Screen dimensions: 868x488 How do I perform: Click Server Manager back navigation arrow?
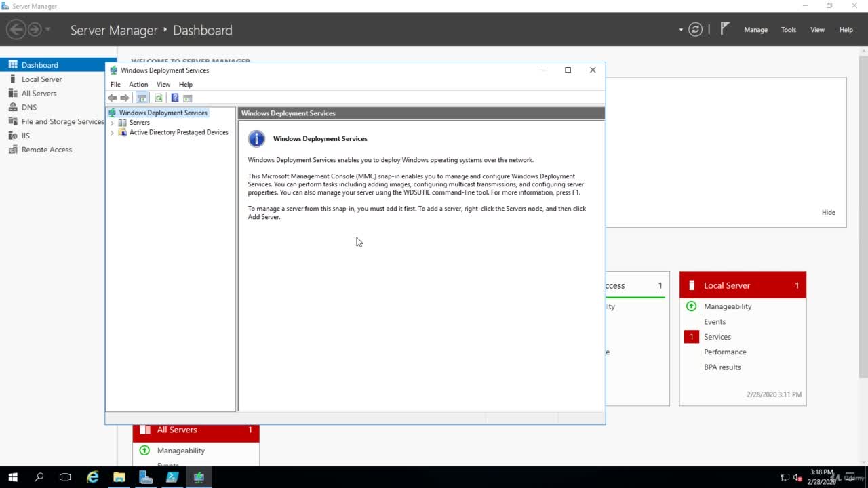coord(16,29)
